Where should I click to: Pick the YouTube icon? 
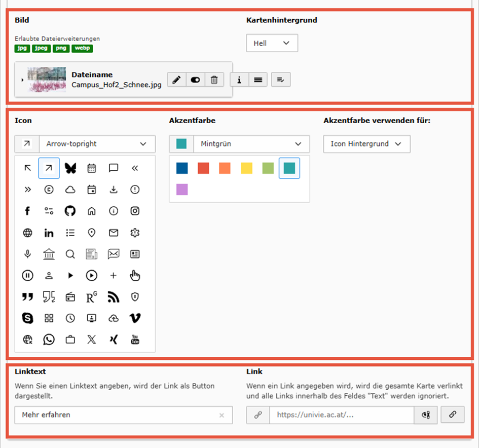pyautogui.click(x=135, y=340)
